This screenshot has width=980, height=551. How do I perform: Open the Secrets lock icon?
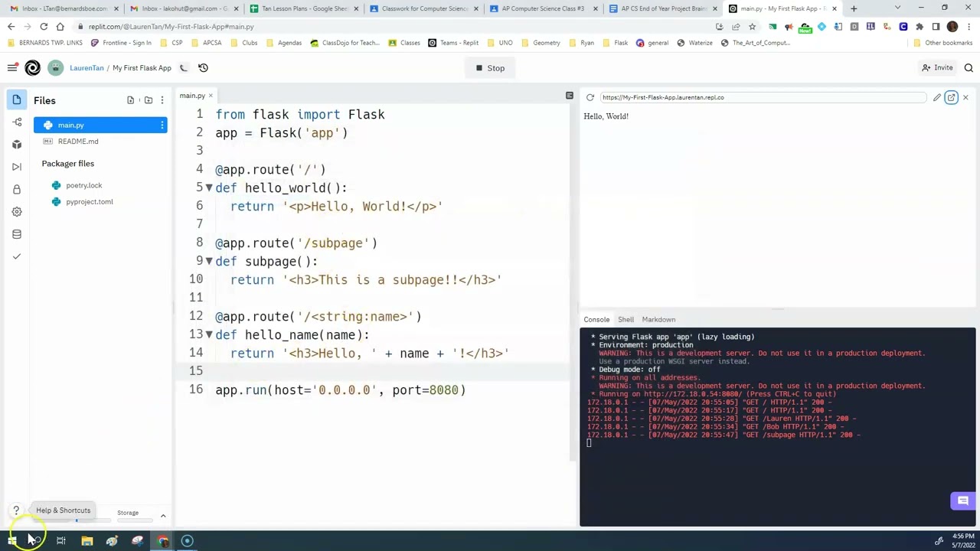[17, 189]
